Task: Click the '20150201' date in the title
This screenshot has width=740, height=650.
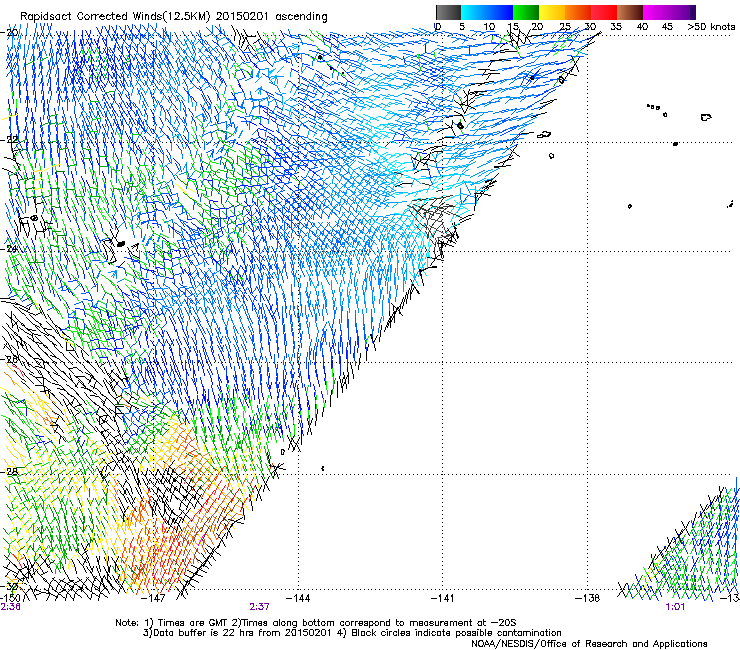Action: (x=242, y=16)
